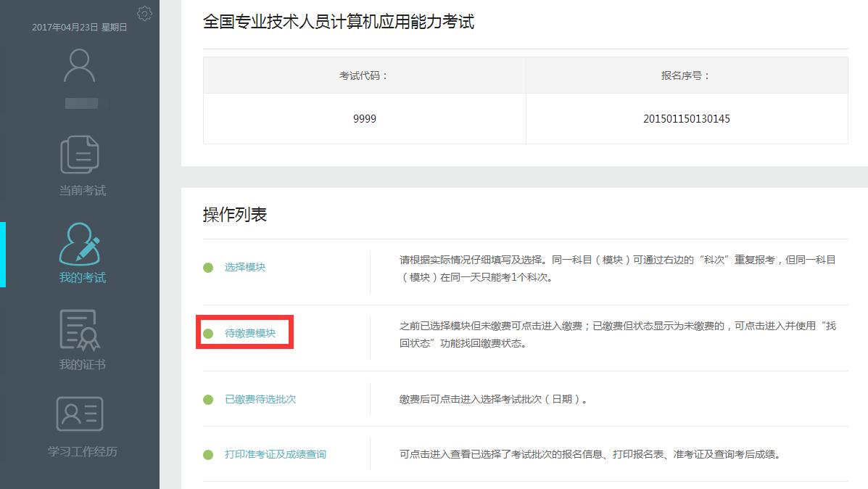The height and width of the screenshot is (489, 868).
Task: Open settings gear in sidebar
Action: (144, 14)
